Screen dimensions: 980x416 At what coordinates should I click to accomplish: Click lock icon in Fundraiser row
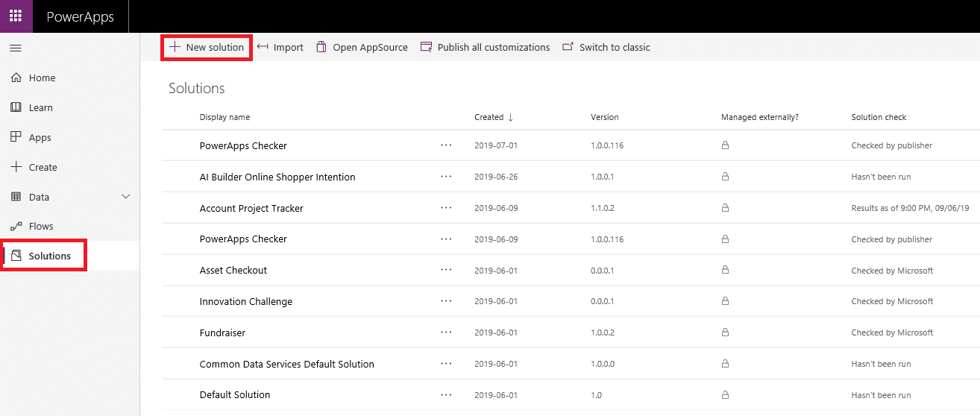click(x=725, y=333)
